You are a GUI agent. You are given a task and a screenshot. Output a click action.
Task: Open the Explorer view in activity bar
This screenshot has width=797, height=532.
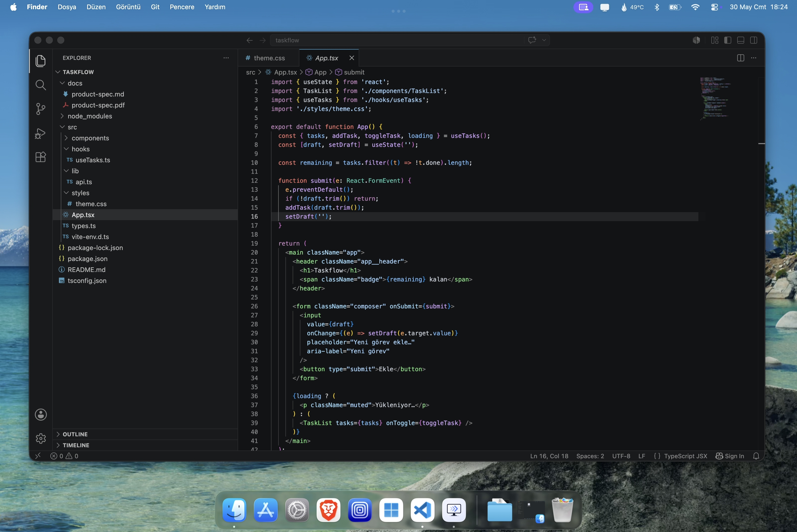pyautogui.click(x=41, y=61)
